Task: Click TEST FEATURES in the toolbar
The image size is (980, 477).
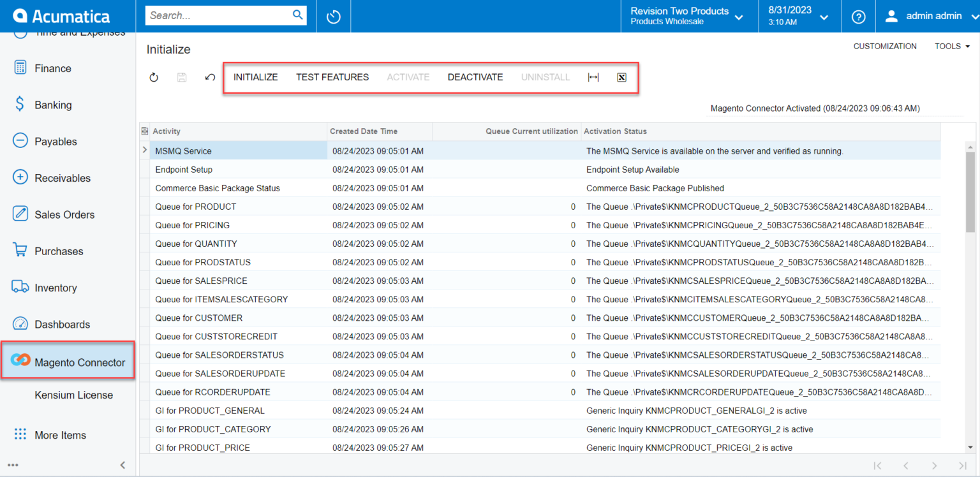Action: [332, 77]
